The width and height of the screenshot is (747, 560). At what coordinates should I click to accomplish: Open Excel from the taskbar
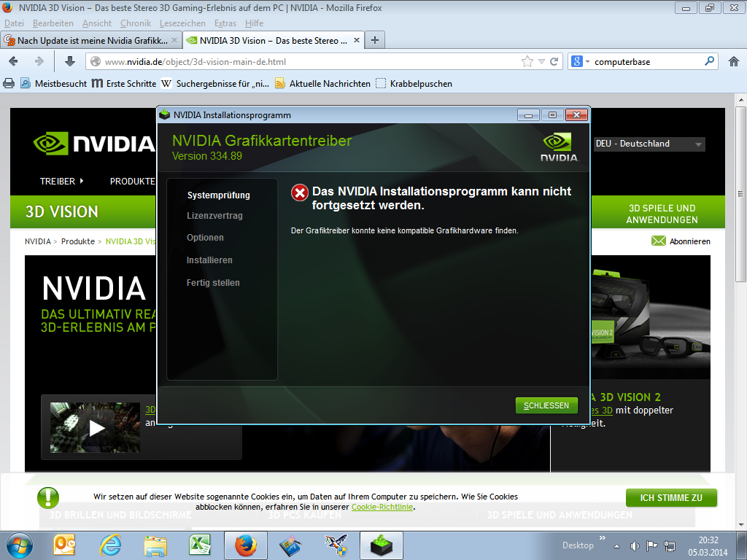click(x=200, y=545)
